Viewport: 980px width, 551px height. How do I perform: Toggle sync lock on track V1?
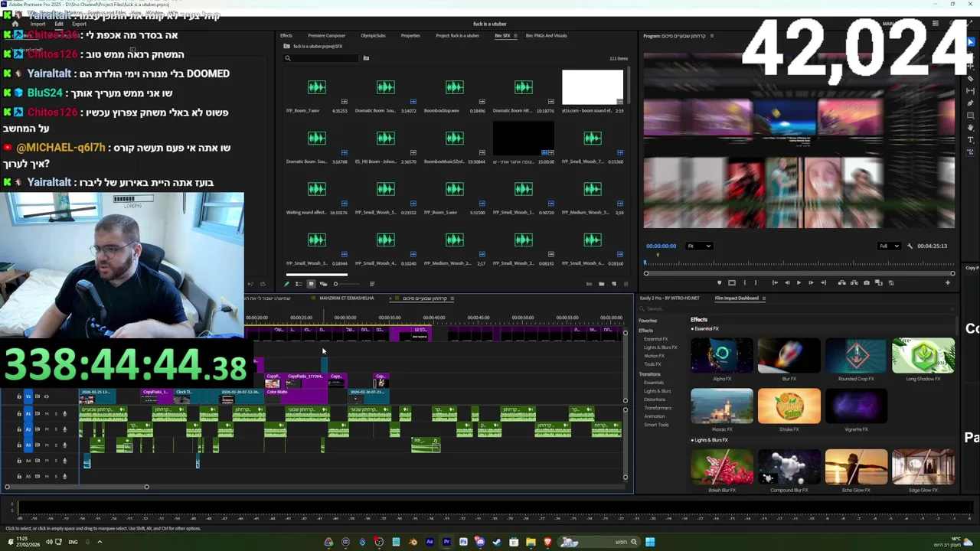point(38,396)
